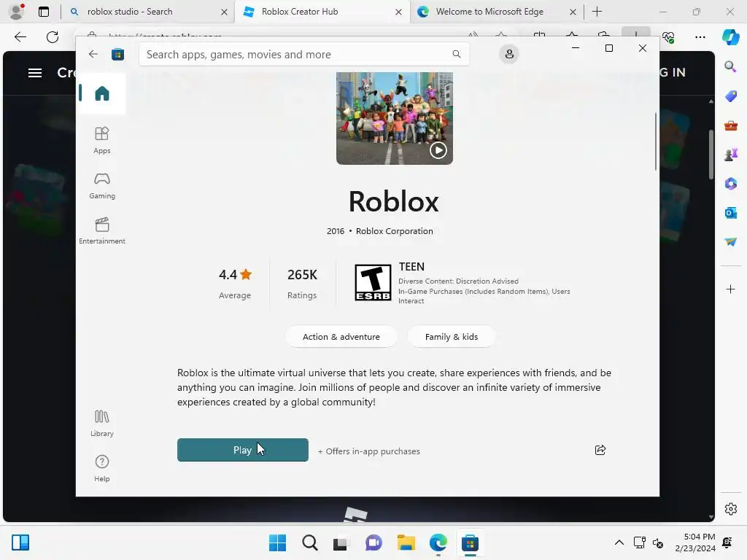The width and height of the screenshot is (747, 560).
Task: Refresh the Edge page
Action: click(x=53, y=36)
